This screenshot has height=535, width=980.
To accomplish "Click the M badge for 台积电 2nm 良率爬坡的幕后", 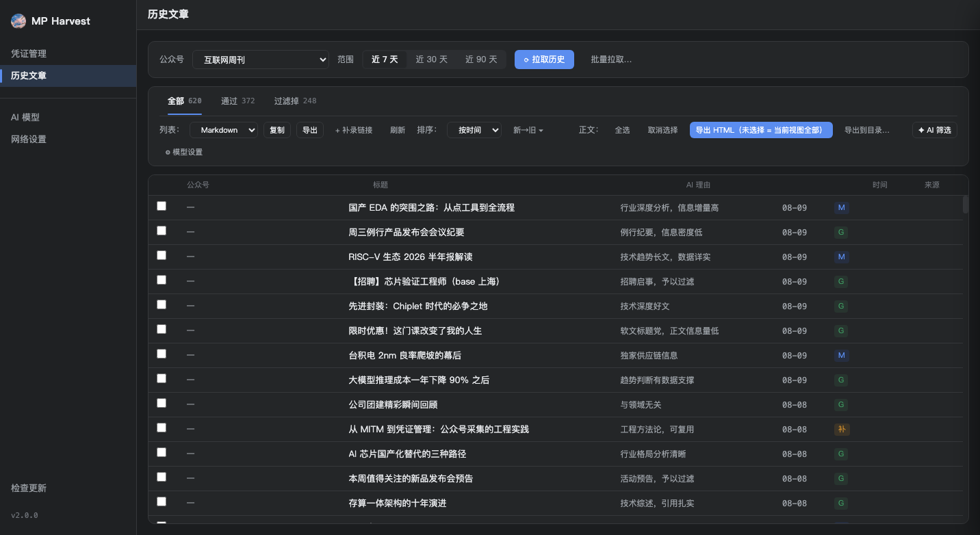I will point(842,356).
